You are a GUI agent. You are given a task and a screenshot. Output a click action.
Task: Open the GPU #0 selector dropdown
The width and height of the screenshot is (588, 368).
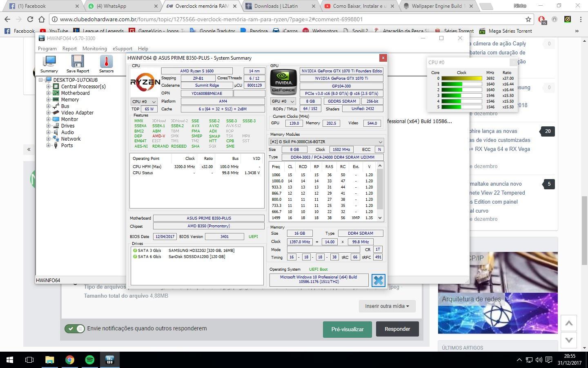[x=283, y=101]
